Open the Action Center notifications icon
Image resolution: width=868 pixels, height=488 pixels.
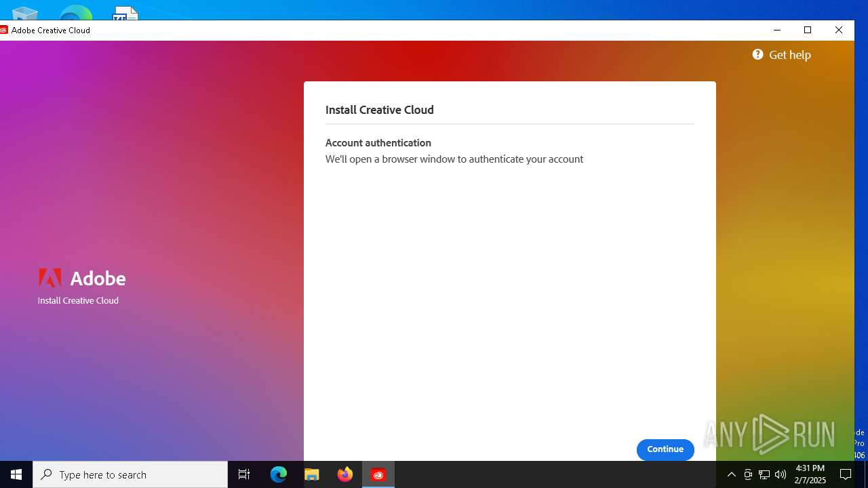coord(846,474)
